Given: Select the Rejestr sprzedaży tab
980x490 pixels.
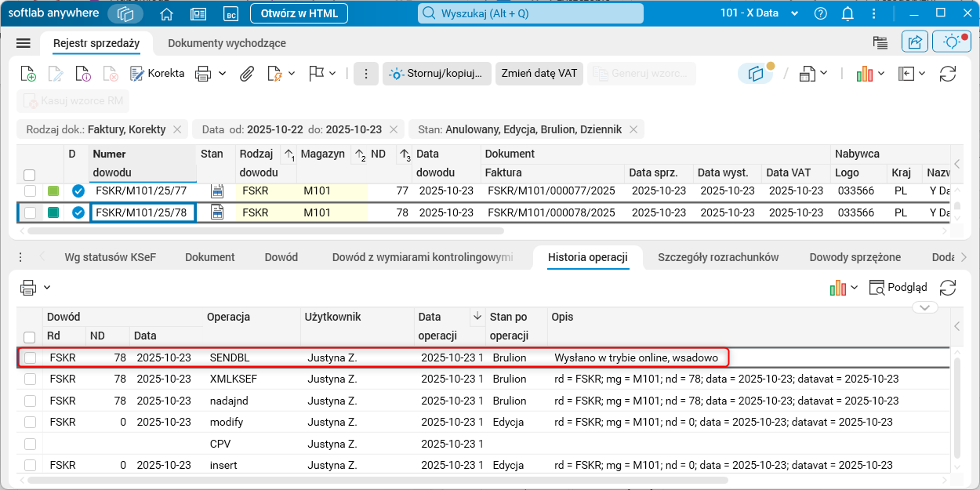Looking at the screenshot, I should [96, 43].
